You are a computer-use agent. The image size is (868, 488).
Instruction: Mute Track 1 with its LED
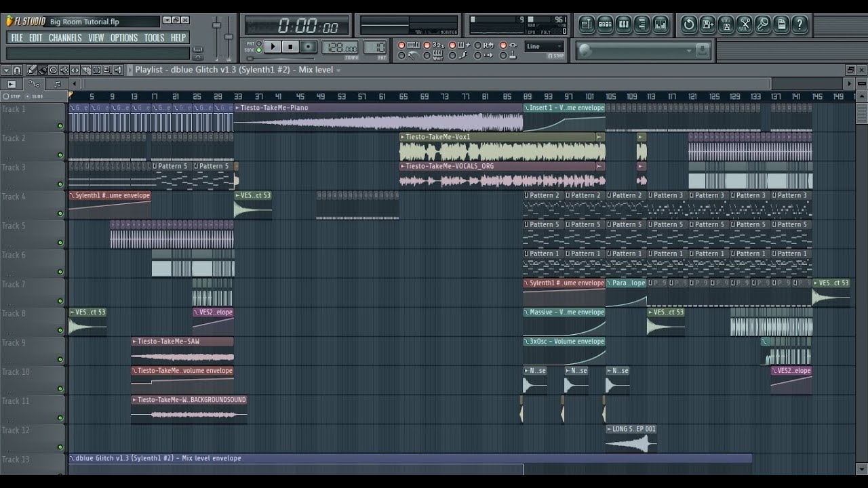60,125
